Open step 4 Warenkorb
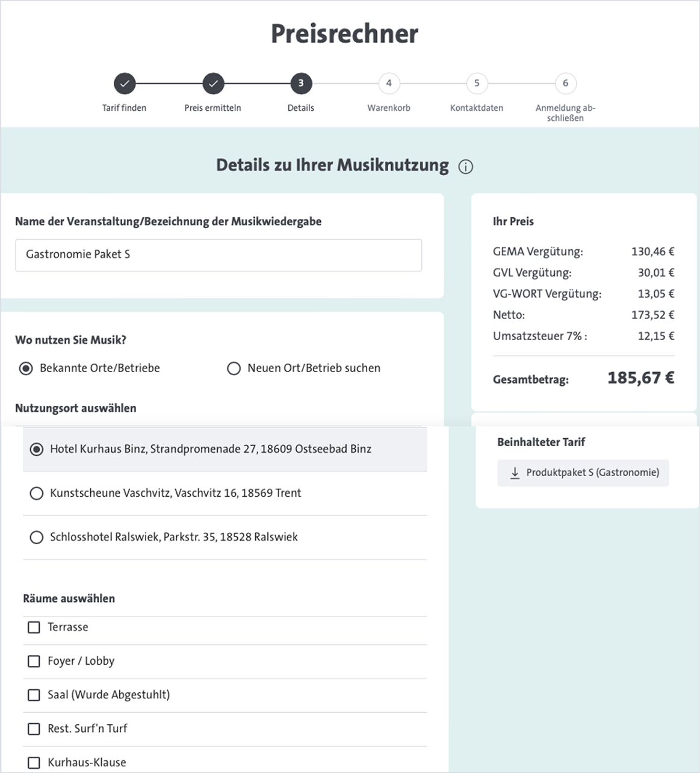The width and height of the screenshot is (700, 773). point(388,84)
